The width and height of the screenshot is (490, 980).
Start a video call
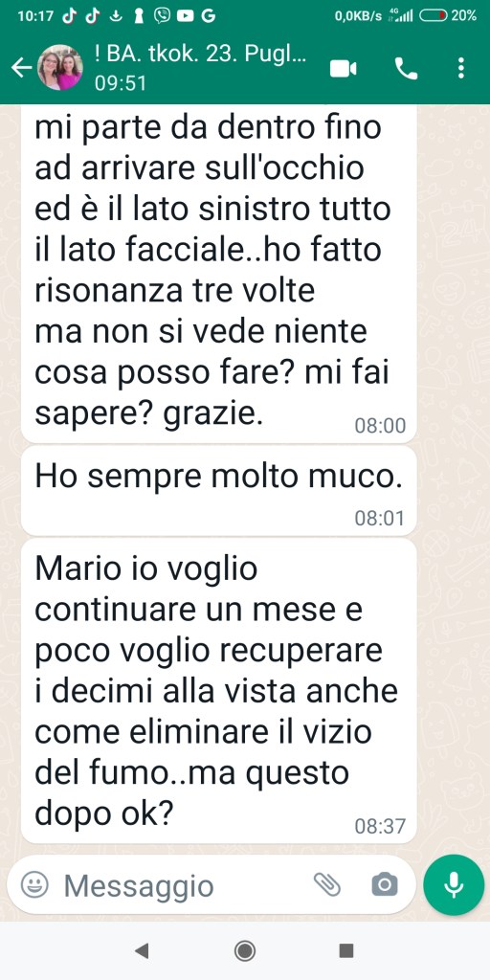click(x=344, y=69)
